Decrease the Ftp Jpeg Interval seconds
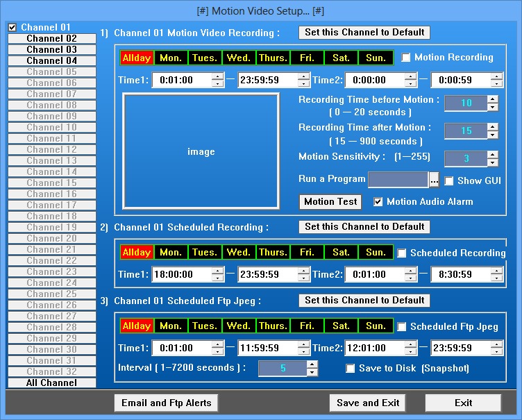Screen dimensions: 522x420 click(x=312, y=372)
